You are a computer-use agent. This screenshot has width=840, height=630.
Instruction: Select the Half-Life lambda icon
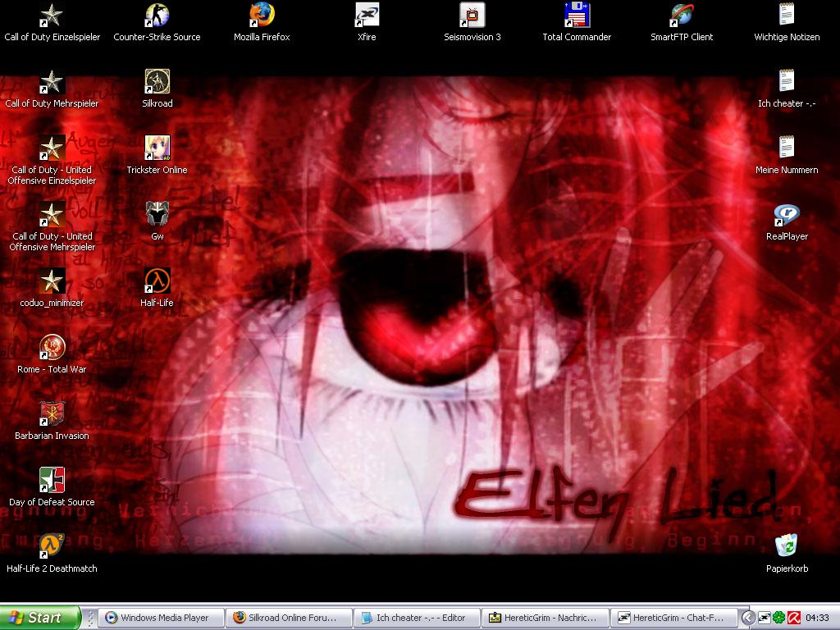click(x=157, y=281)
